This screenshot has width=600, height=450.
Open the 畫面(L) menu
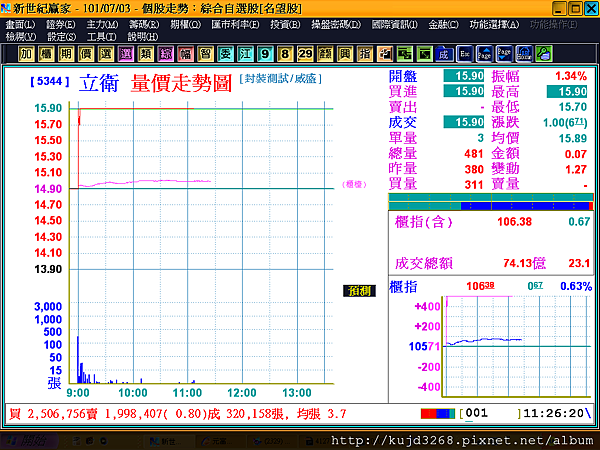tap(20, 25)
